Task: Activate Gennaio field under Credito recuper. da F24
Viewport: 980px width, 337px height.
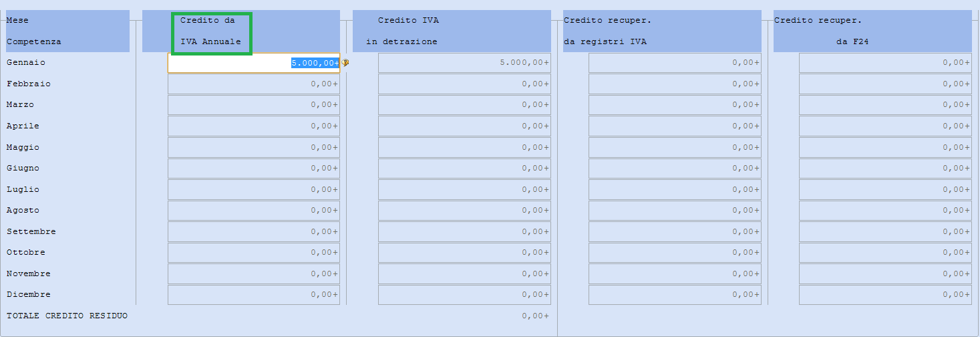Action: (x=885, y=63)
